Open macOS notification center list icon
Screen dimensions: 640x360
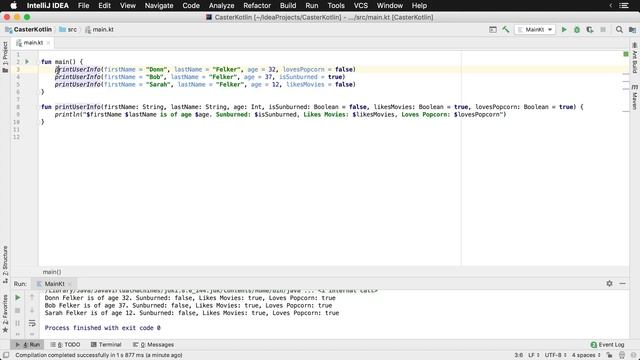(624, 6)
